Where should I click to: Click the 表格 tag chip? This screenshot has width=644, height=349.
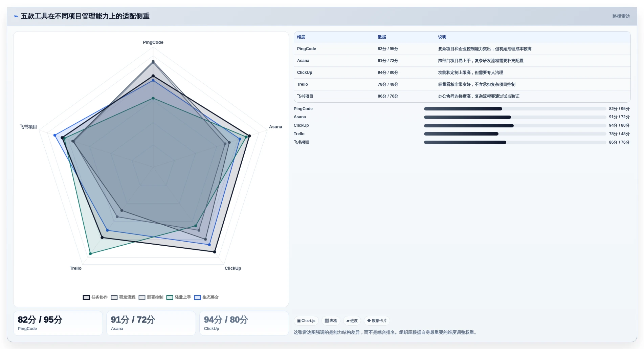[x=331, y=321]
